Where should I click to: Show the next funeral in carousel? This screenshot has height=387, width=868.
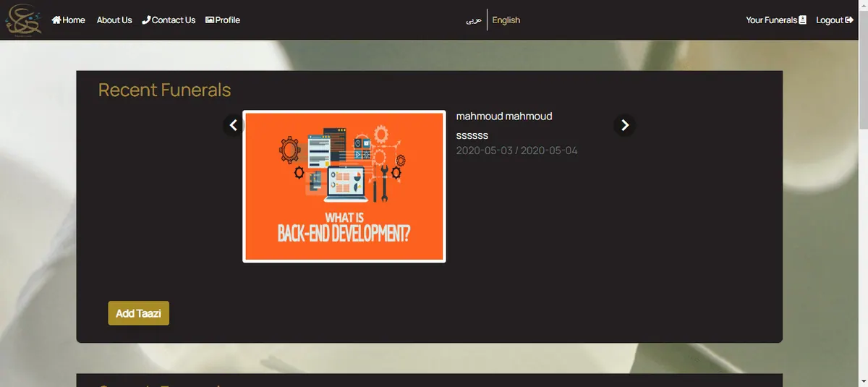625,125
